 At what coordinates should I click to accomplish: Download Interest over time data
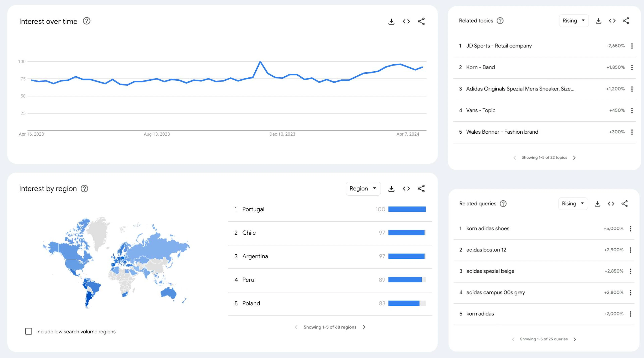coord(391,21)
